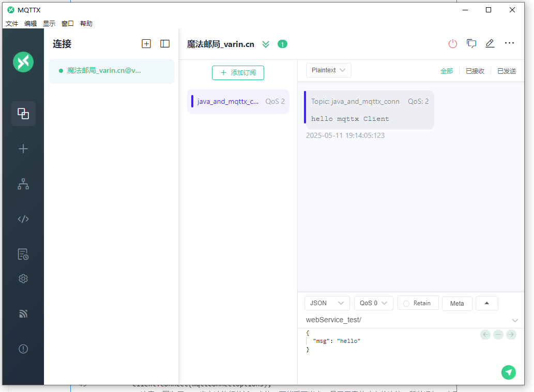534x392 pixels.
Task: Open the Log icon in sidebar
Action: pos(23,254)
